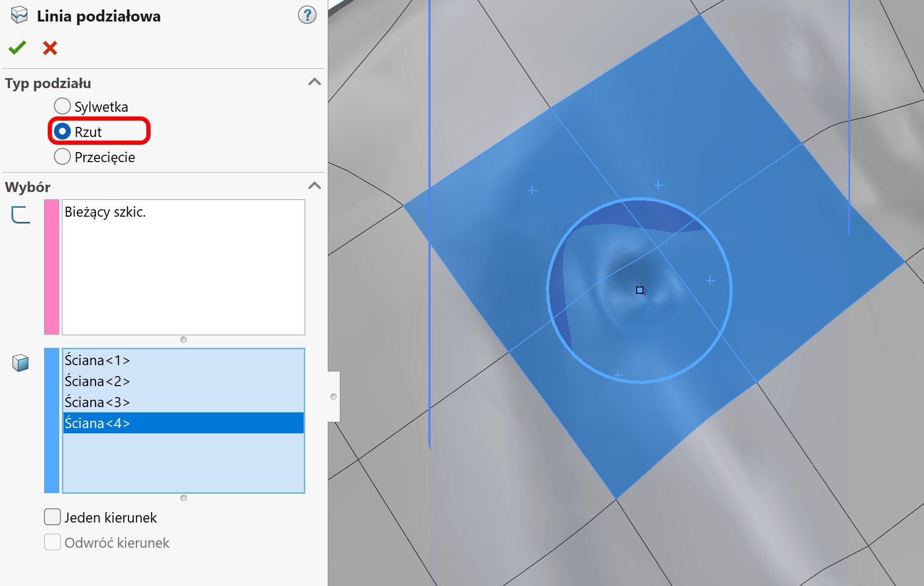Select Ściana<3> in the faces list
This screenshot has height=586, width=924.
coord(97,402)
